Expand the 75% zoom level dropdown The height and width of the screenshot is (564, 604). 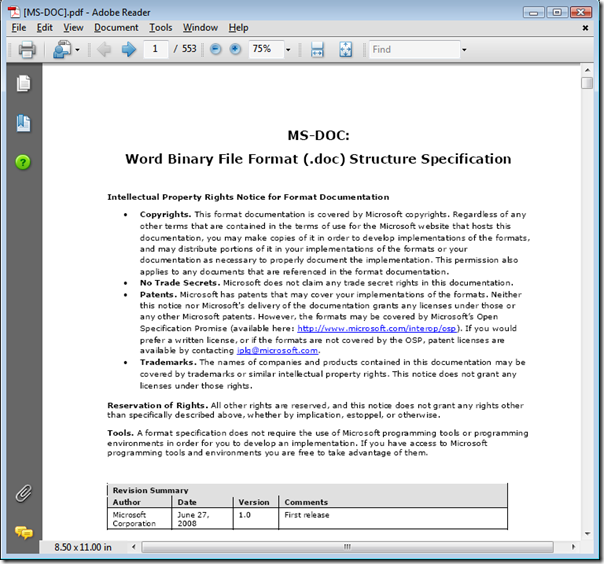288,50
